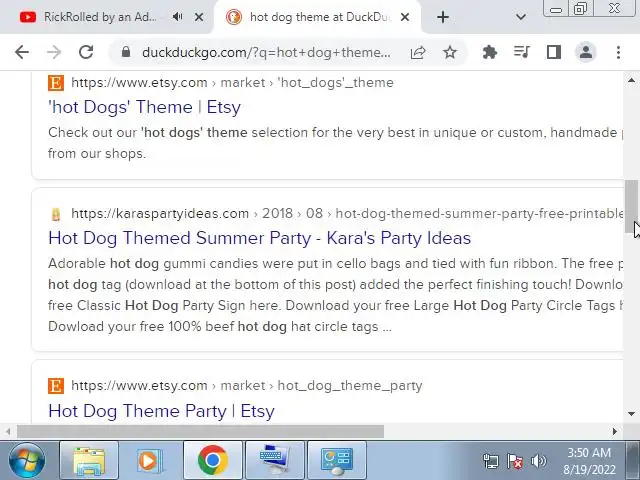Switch to RickRolled YouTube tab
The width and height of the screenshot is (640, 480).
tap(106, 17)
